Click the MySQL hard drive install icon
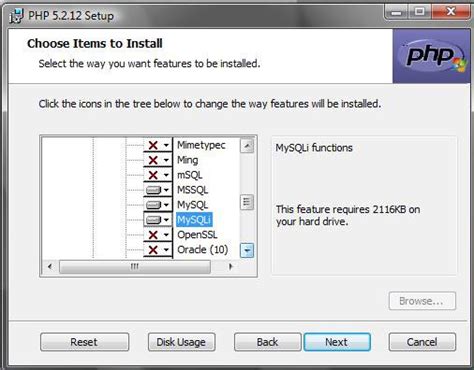The width and height of the screenshot is (474, 370). [x=153, y=205]
